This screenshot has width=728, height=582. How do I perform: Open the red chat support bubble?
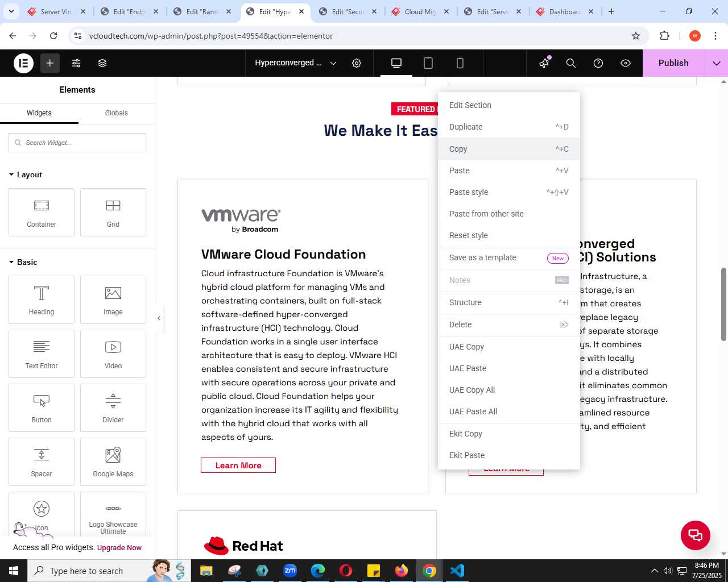(696, 535)
